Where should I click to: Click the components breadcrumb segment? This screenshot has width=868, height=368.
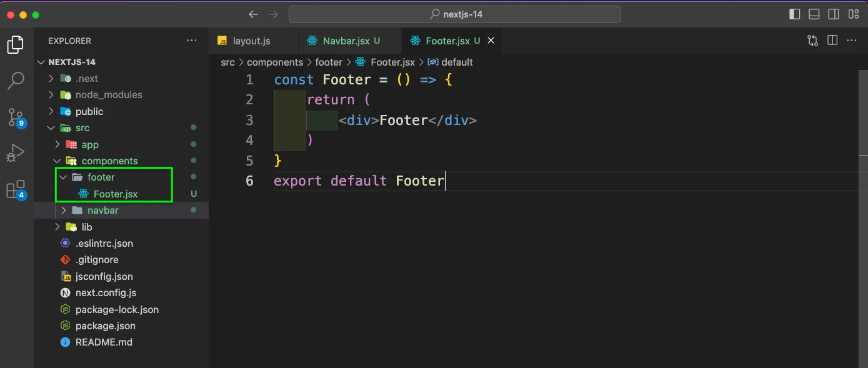pyautogui.click(x=275, y=62)
